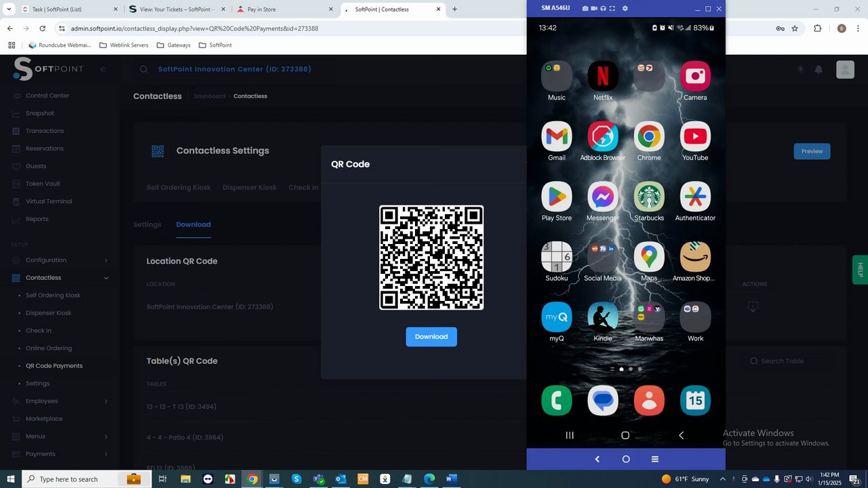868x488 pixels.
Task: Open the green HELP side tab
Action: point(860,270)
